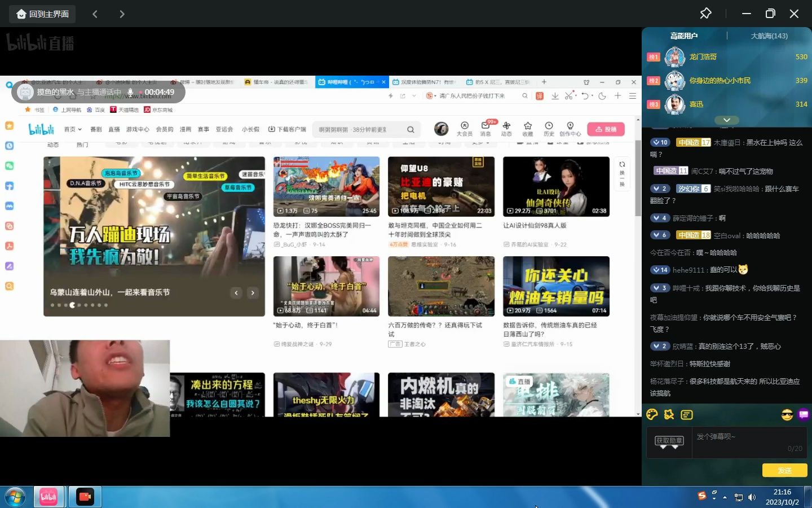Click the 换一换 refresh icon
812x508 pixels.
point(622,173)
